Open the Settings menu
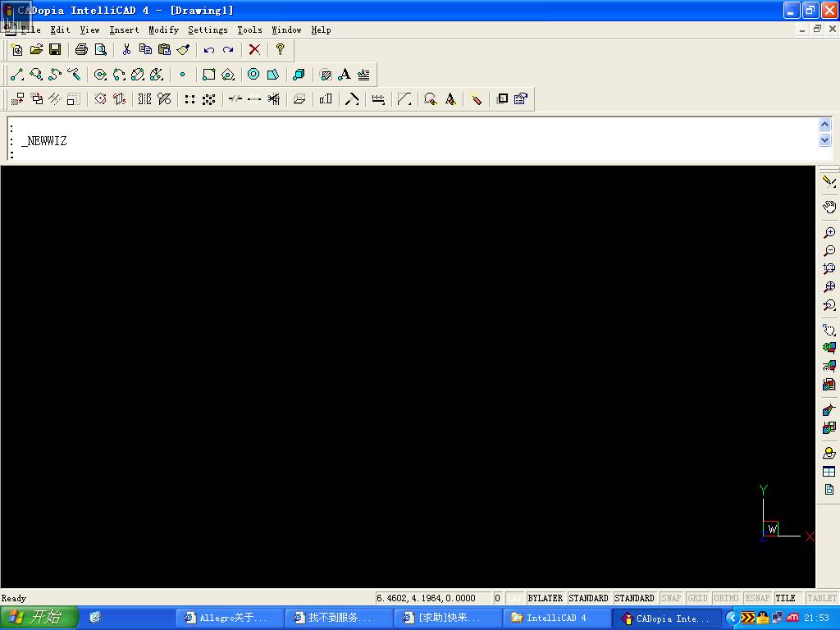Viewport: 840px width, 630px height. pos(208,30)
